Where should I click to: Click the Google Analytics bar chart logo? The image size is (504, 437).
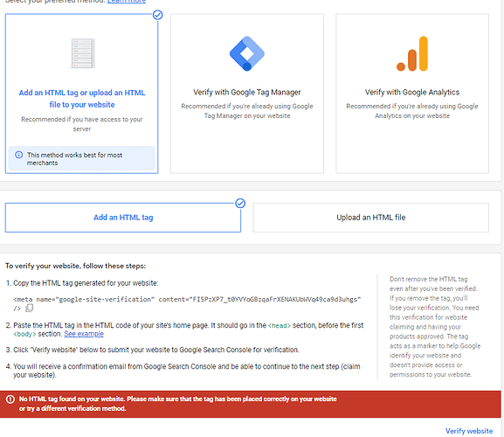[x=412, y=53]
